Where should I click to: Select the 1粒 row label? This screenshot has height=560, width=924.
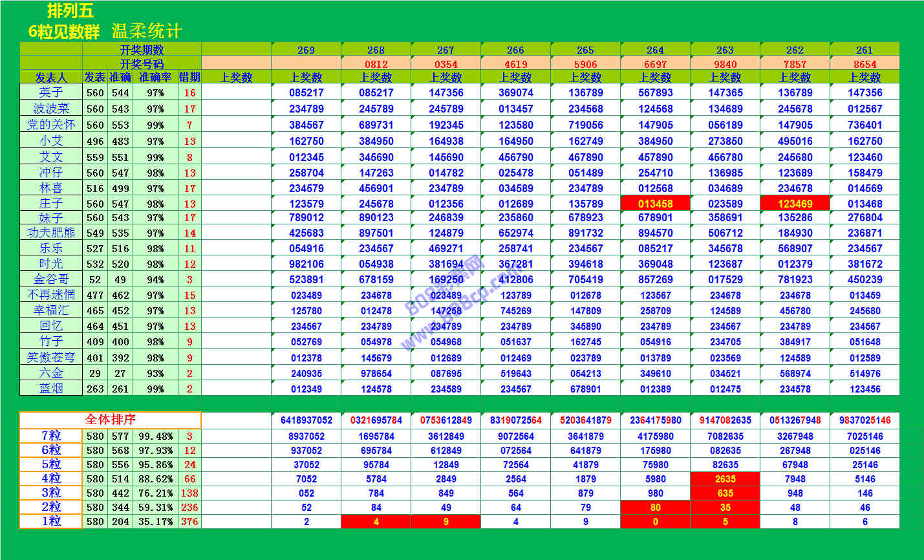[x=51, y=521]
